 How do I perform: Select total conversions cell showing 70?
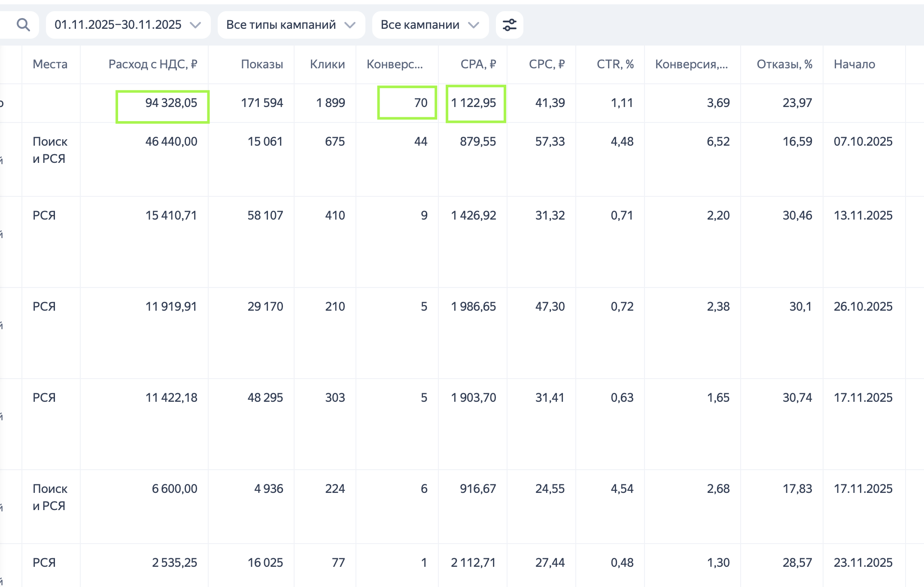pos(420,103)
